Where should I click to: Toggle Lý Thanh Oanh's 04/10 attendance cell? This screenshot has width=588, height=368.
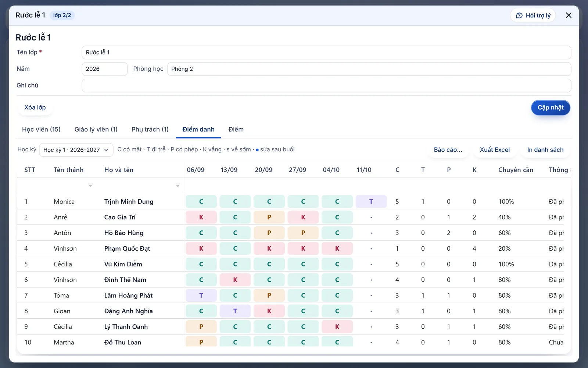click(337, 327)
